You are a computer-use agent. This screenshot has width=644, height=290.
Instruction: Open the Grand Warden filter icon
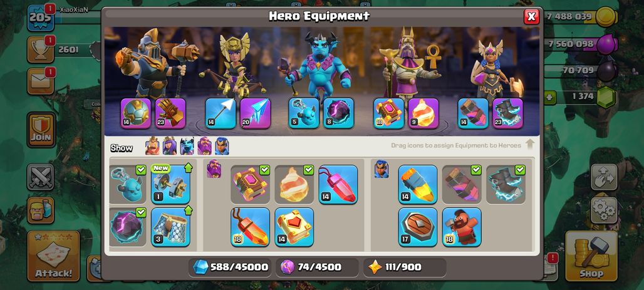204,146
